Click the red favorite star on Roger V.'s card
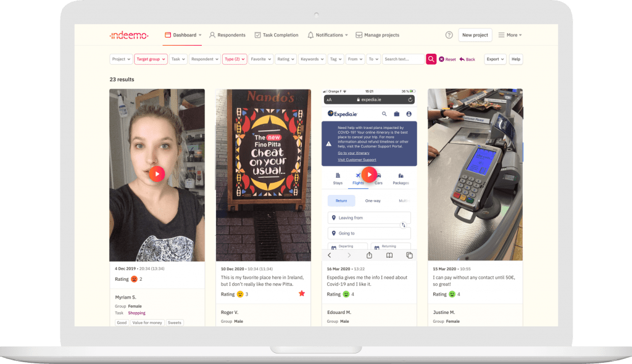The image size is (632, 364). [301, 294]
